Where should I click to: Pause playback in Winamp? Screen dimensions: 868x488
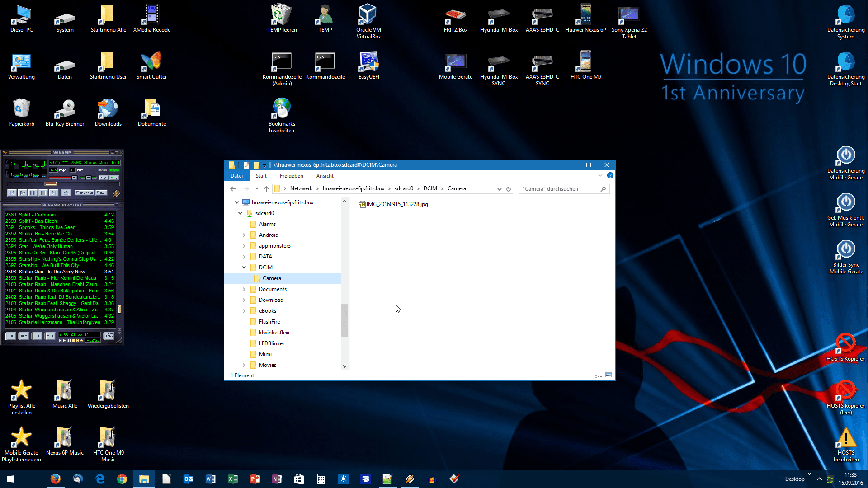point(33,192)
